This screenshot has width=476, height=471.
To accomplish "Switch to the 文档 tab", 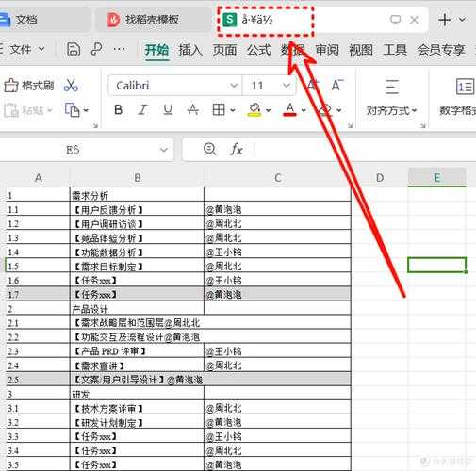I will pyautogui.click(x=44, y=20).
